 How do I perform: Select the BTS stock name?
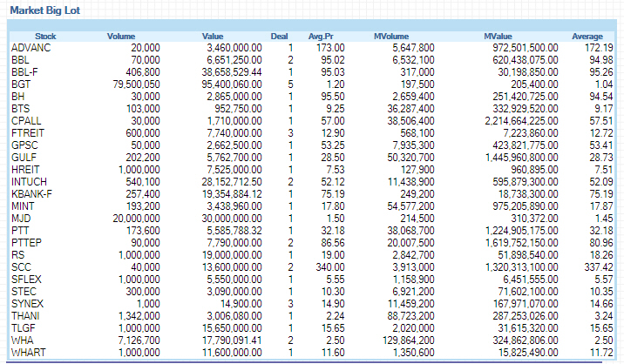(x=20, y=109)
